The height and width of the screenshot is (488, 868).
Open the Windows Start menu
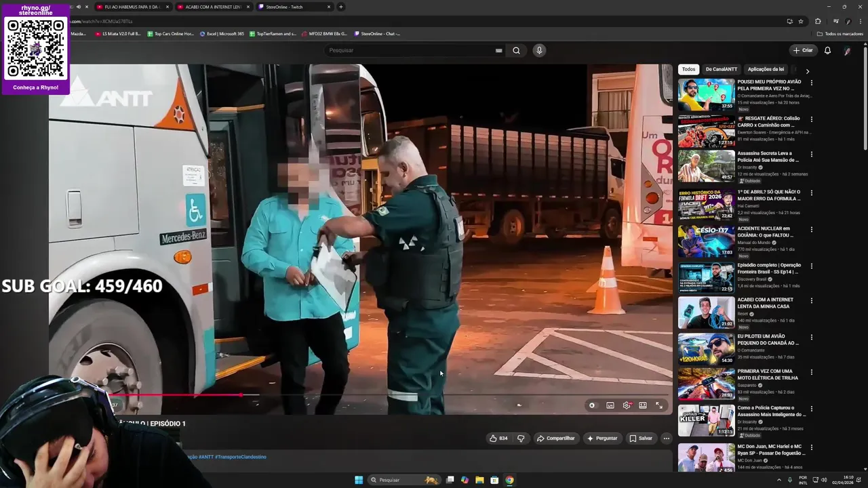tap(359, 480)
